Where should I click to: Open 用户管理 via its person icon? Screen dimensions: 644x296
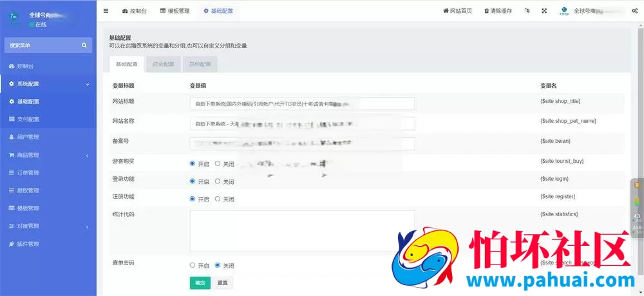point(12,137)
